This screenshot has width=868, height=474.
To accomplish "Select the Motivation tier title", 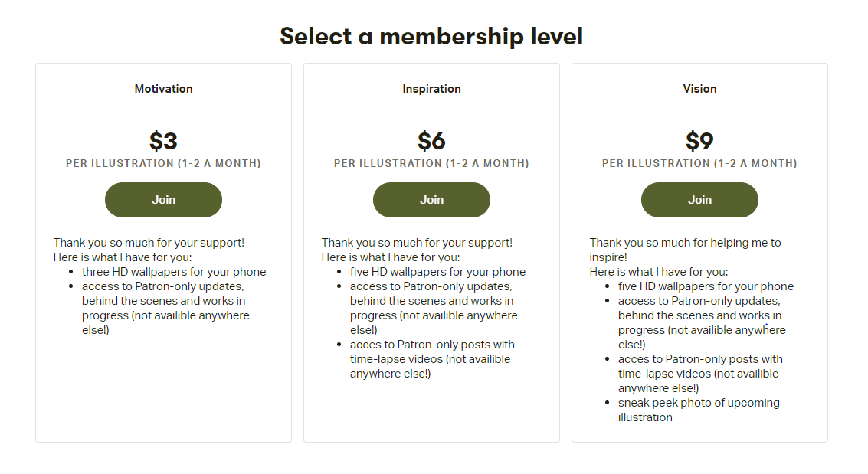I will [163, 89].
